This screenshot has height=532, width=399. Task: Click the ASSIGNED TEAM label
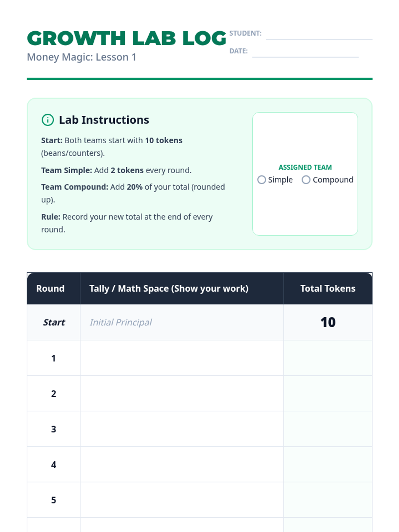(x=305, y=167)
